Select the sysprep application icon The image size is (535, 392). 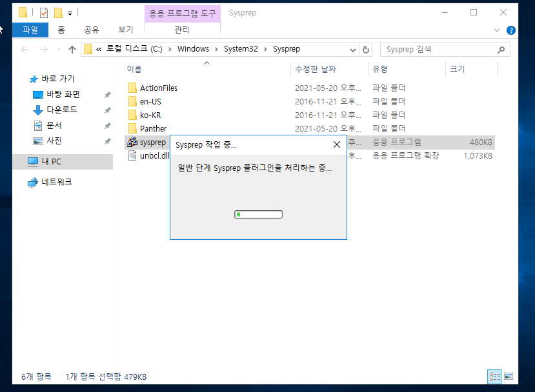point(132,142)
